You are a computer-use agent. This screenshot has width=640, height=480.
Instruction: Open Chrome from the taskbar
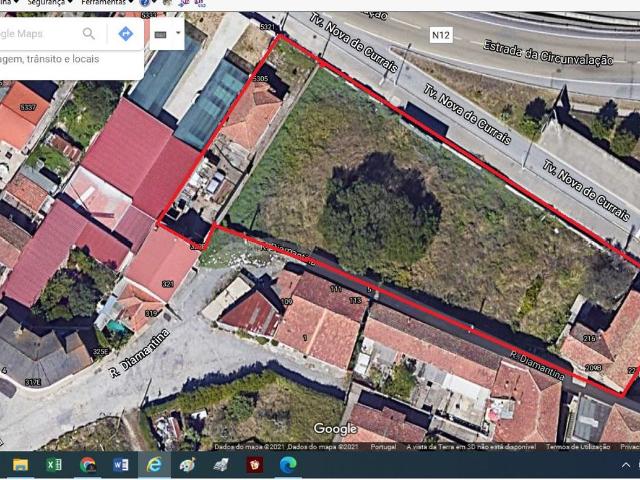[x=88, y=464]
